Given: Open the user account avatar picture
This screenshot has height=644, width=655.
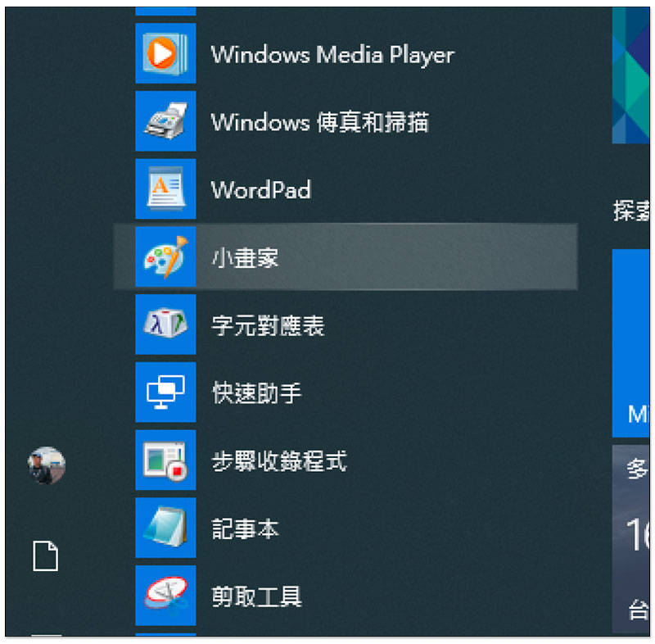Looking at the screenshot, I should click(x=47, y=465).
